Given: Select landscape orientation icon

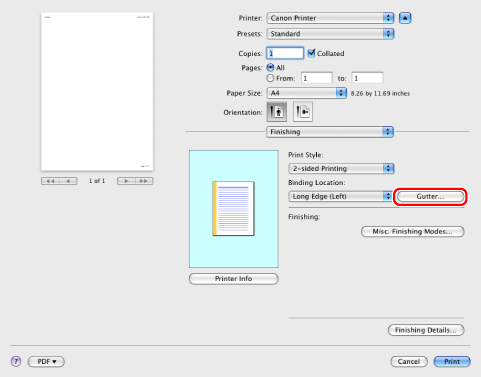Looking at the screenshot, I should (303, 112).
